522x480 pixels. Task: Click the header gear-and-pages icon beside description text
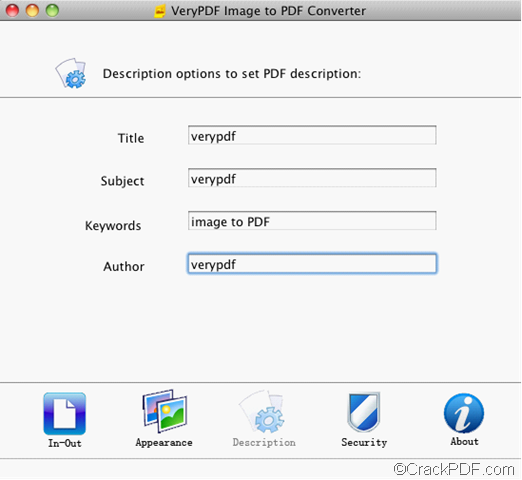click(x=71, y=73)
